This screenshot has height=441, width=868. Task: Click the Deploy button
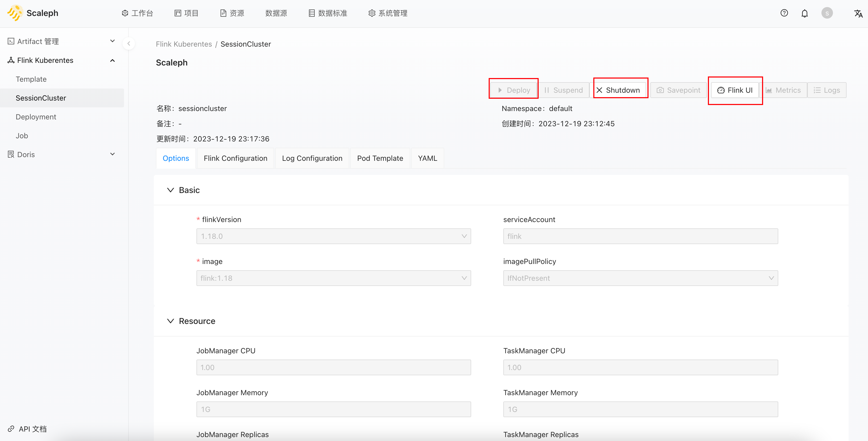point(514,90)
